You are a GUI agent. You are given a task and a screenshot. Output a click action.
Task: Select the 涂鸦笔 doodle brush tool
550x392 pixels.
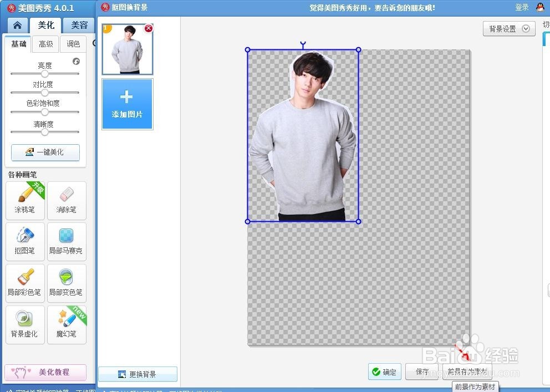pos(26,201)
